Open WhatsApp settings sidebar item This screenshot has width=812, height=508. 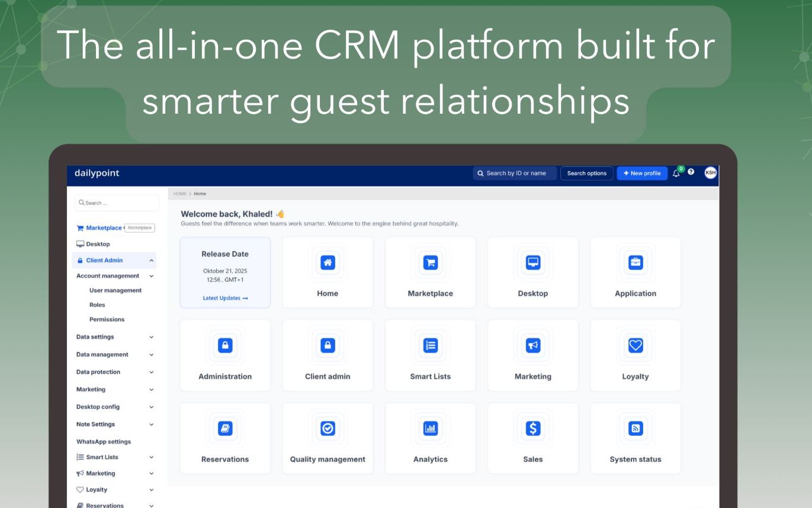[x=104, y=442]
